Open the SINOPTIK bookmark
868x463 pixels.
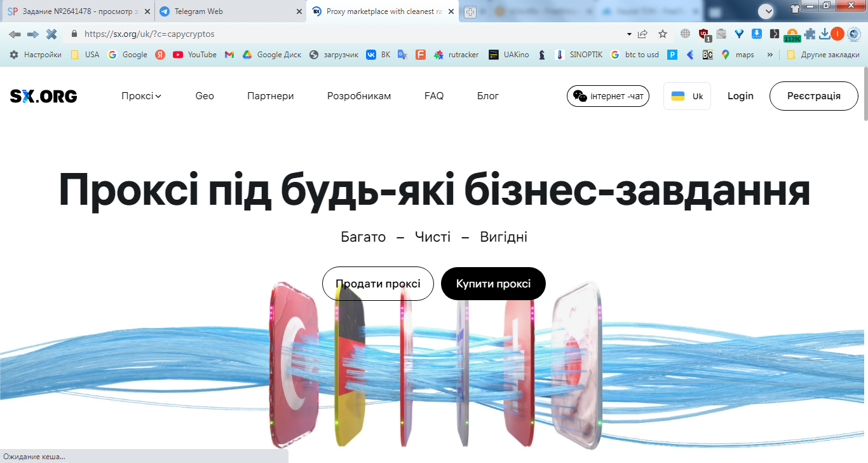tap(578, 55)
